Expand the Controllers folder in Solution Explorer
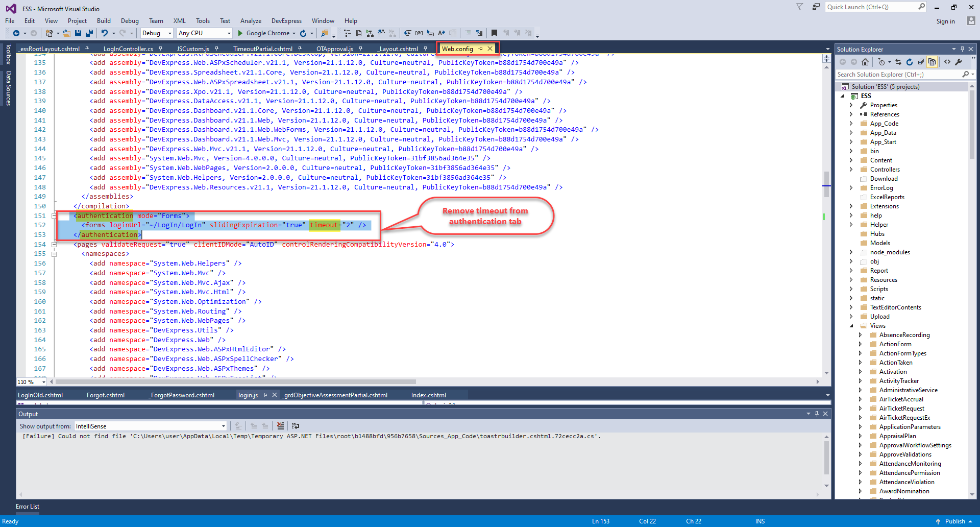 pyautogui.click(x=851, y=170)
